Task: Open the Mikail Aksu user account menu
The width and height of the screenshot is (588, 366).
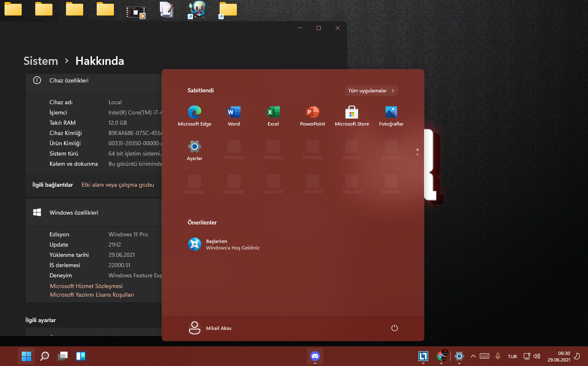Action: [x=210, y=328]
